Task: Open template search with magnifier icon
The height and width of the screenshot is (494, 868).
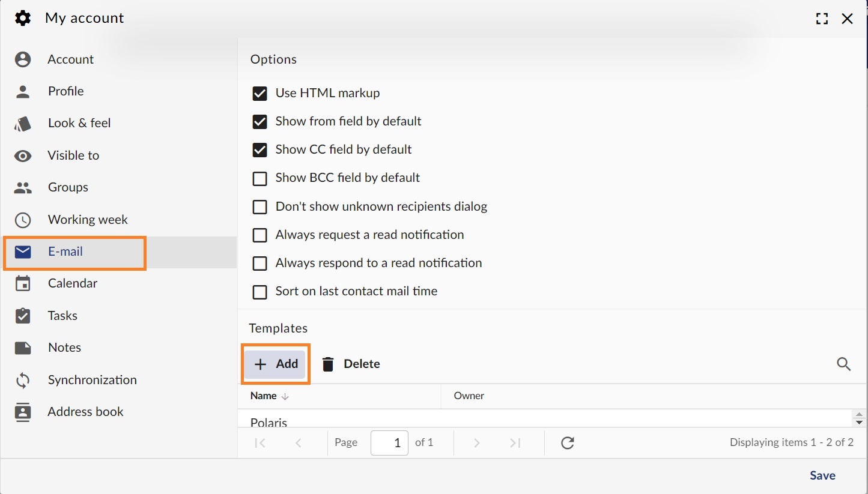Action: click(844, 364)
